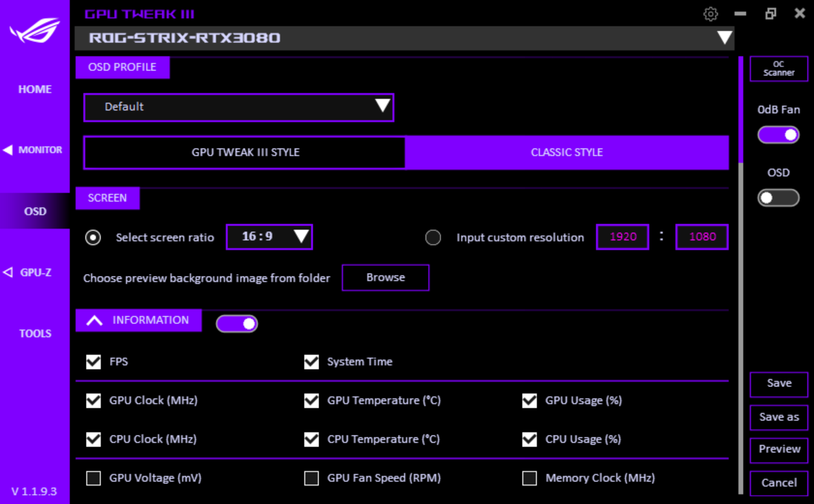
Task: Enable the GPU Fan Speed (RPM) checkbox
Action: pos(311,478)
